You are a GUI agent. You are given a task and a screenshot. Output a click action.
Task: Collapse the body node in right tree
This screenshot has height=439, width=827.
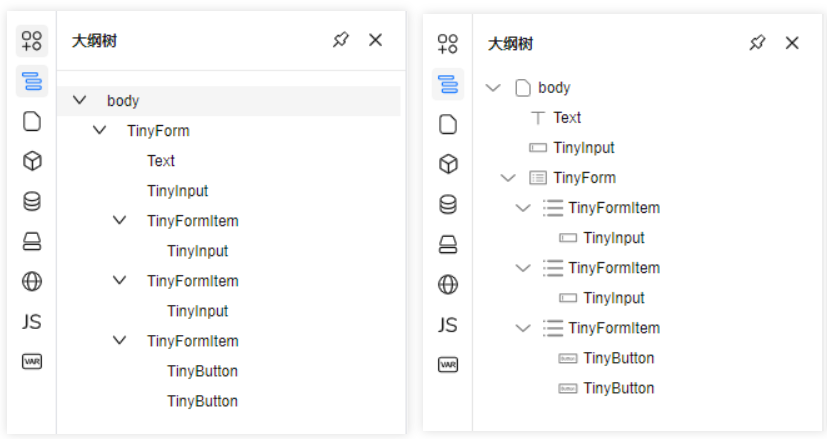(x=492, y=88)
